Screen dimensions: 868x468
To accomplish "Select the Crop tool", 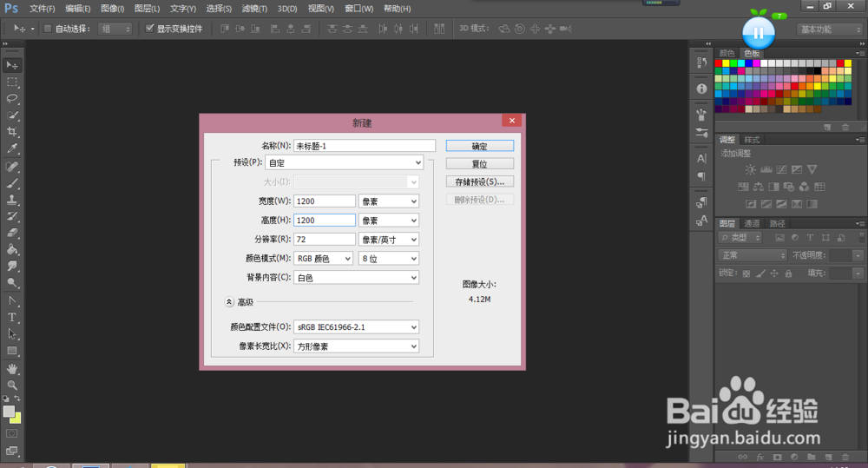I will pos(12,132).
